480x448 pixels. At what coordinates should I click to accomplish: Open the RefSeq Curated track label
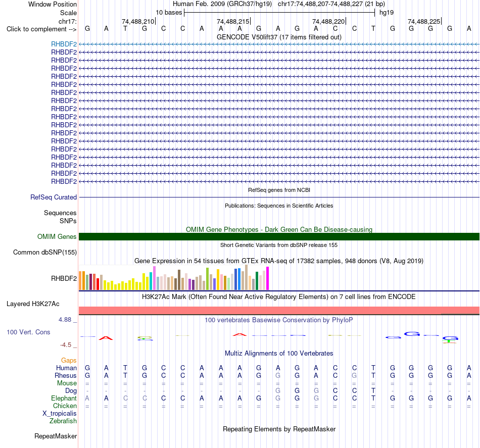tap(53, 197)
